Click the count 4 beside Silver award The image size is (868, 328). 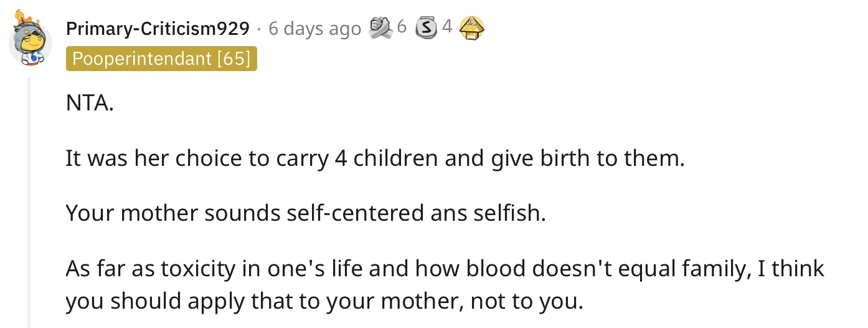446,27
